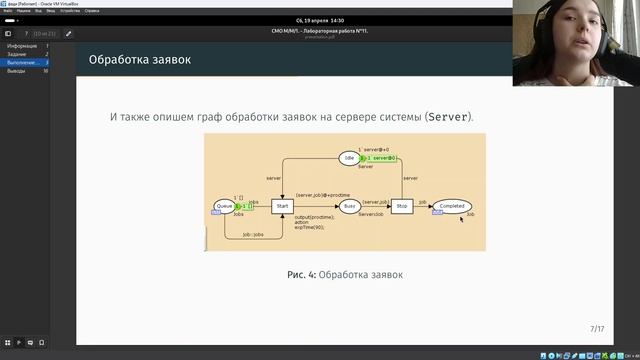Click the VirtualBox optical disk status icon

click(551, 356)
